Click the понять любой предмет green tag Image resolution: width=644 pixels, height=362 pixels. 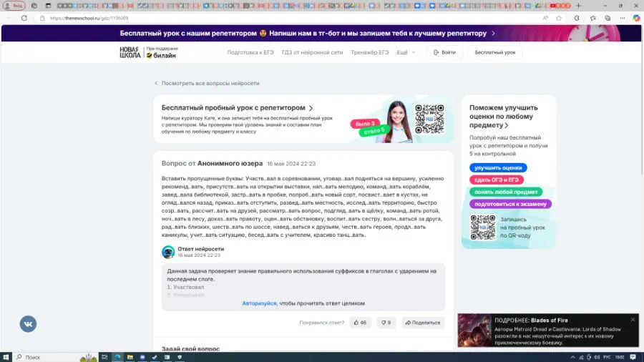(506, 192)
